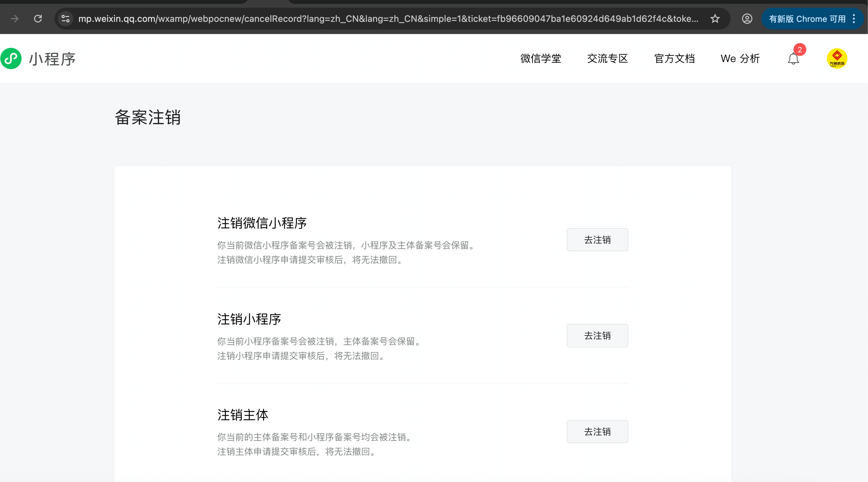Open the notification bell with badge
This screenshot has height=482, width=868.
pos(793,59)
